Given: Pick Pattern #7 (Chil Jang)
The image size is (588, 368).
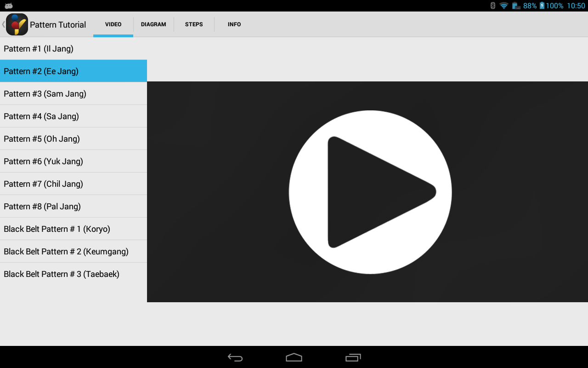Looking at the screenshot, I should pos(73,184).
